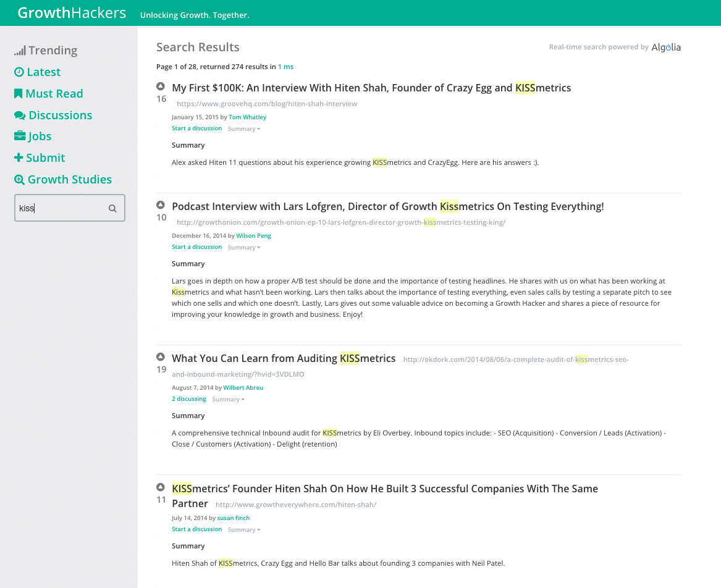Viewport: 721px width, 588px height.
Task: Click the Latest clock icon
Action: [x=19, y=72]
